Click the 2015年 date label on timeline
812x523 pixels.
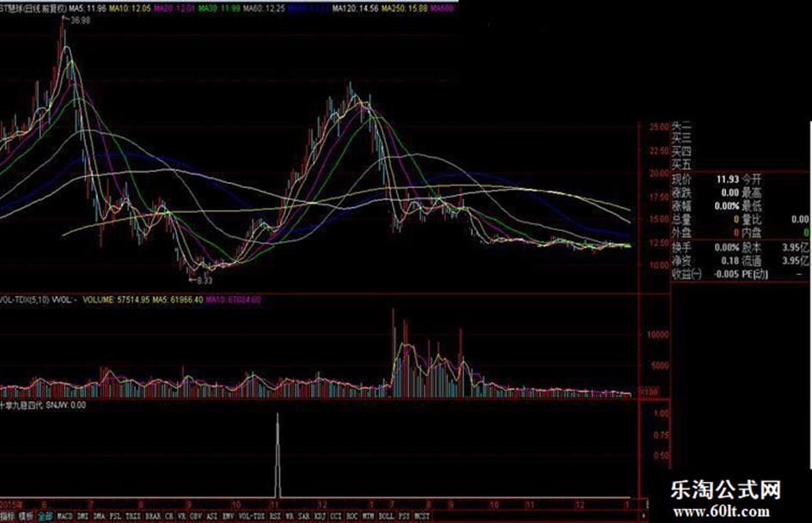point(12,504)
